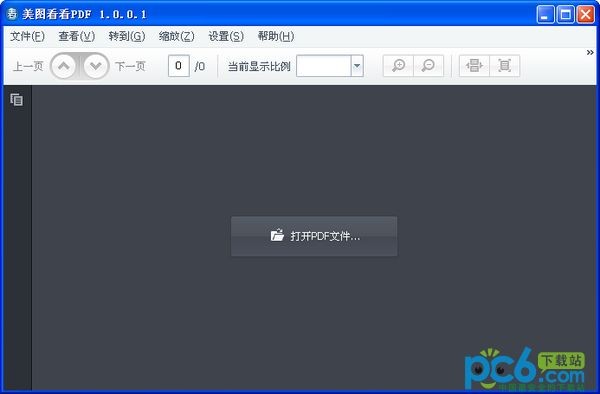Click the 当前显示比例 label
The image size is (600, 394).
tap(259, 67)
